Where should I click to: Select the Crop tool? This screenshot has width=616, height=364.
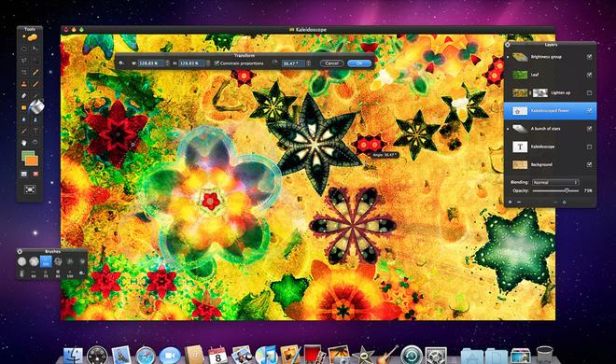point(24,72)
